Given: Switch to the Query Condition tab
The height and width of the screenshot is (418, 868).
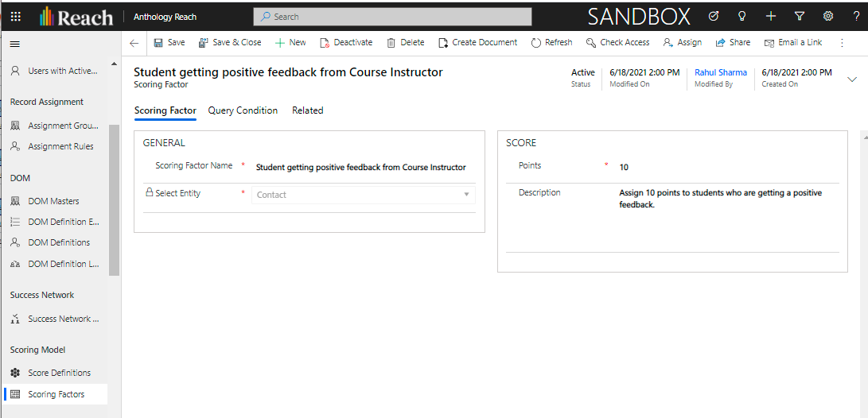Looking at the screenshot, I should pos(243,110).
